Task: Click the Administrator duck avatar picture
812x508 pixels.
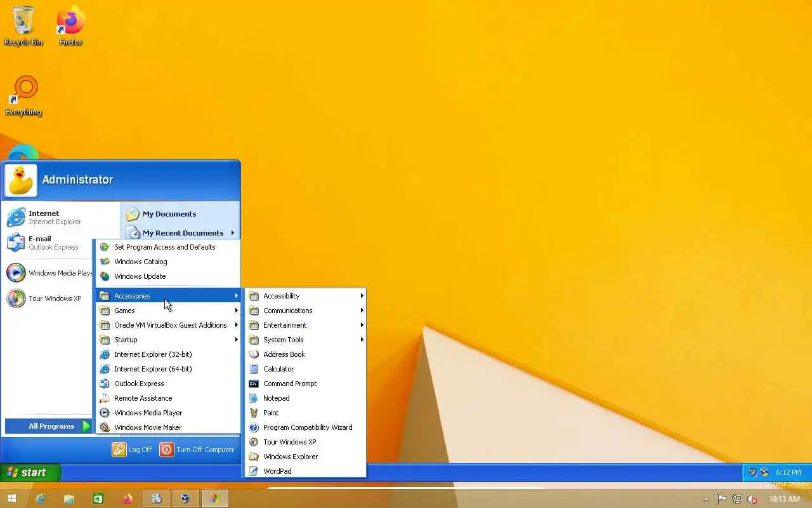Action: (x=21, y=180)
